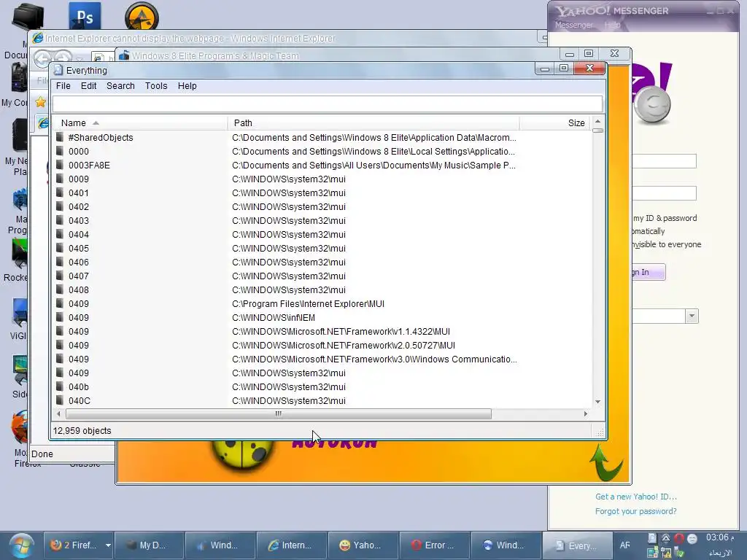This screenshot has height=560, width=747.
Task: Click the folder icon next to 0401
Action: 60,192
